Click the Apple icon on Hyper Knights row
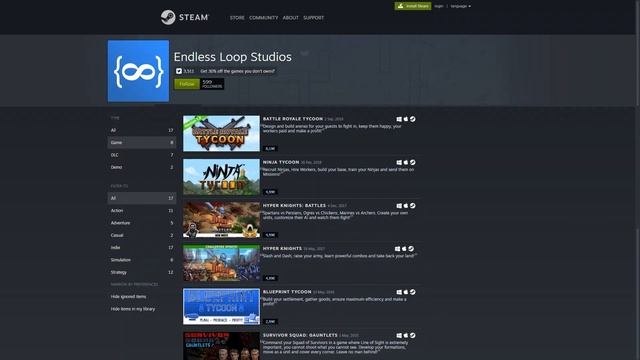 click(404, 249)
